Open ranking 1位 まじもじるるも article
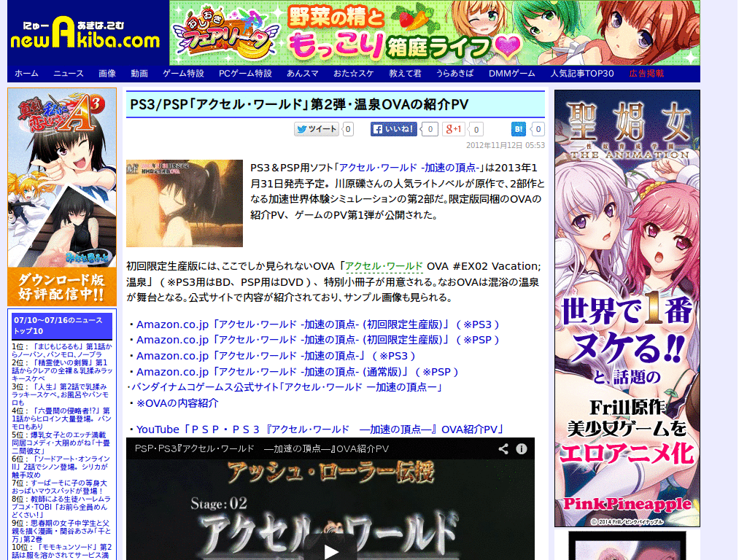The width and height of the screenshot is (747, 560). (x=62, y=351)
